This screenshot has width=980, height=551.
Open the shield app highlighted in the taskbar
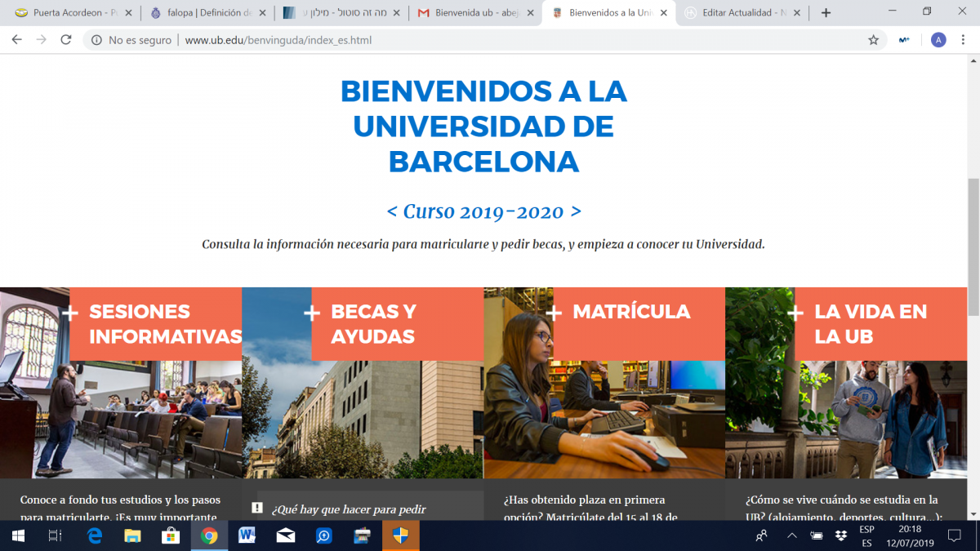click(401, 535)
